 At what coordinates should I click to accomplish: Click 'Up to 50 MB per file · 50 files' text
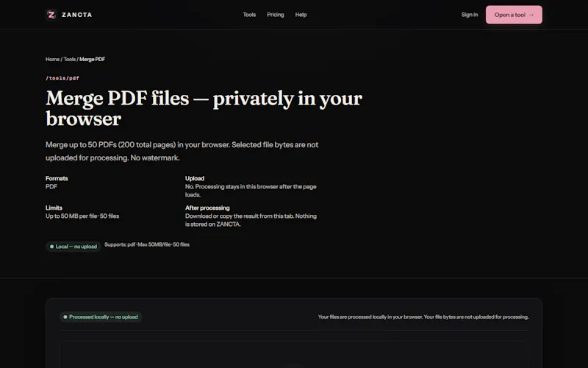point(82,216)
